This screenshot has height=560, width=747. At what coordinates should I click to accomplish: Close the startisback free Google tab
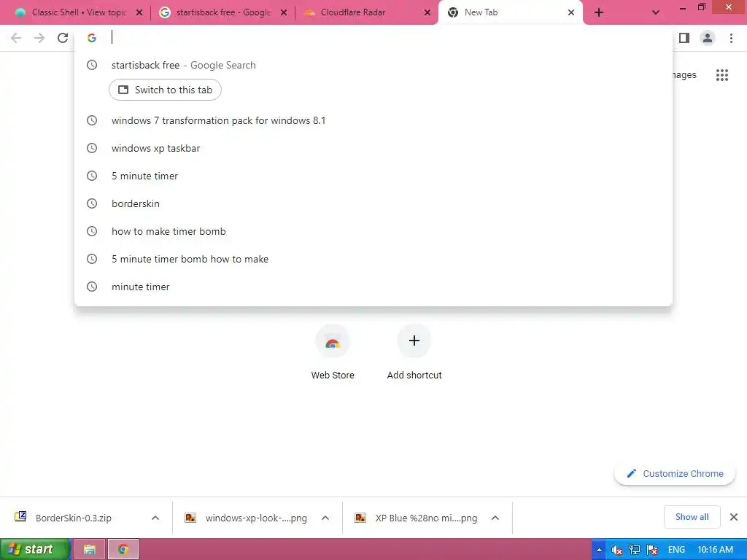point(284,13)
